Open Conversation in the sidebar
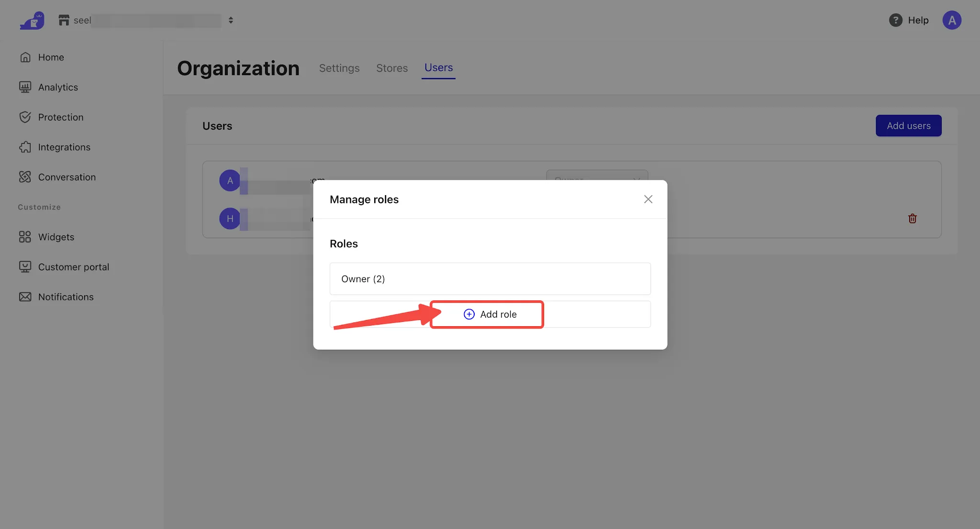The width and height of the screenshot is (980, 529). click(x=67, y=177)
